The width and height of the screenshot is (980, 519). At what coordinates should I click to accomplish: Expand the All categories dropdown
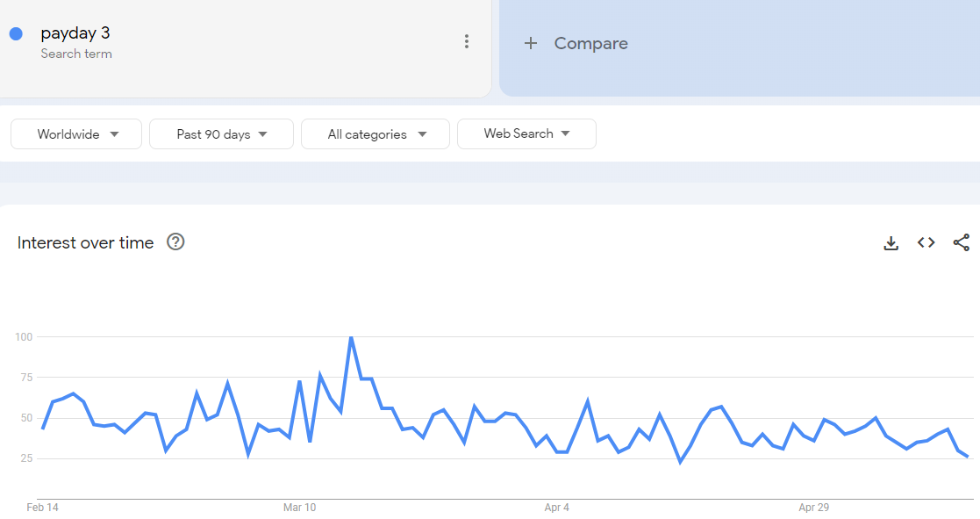click(375, 133)
